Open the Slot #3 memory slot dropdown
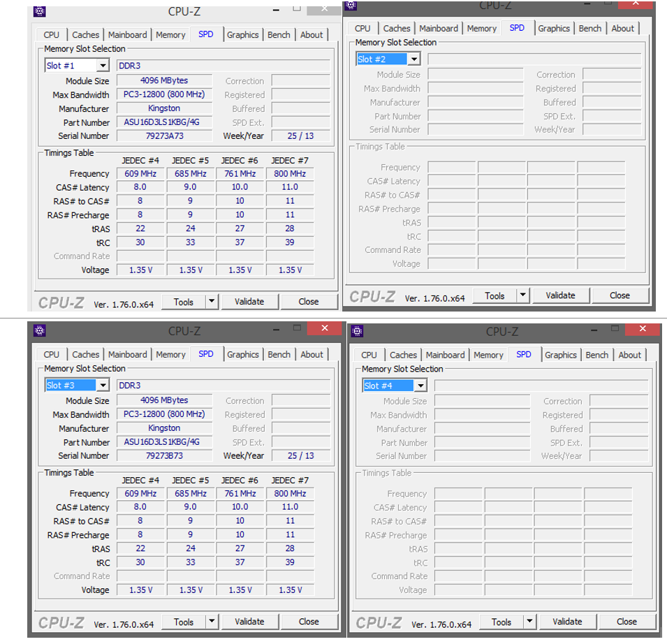The image size is (667, 644). [103, 386]
